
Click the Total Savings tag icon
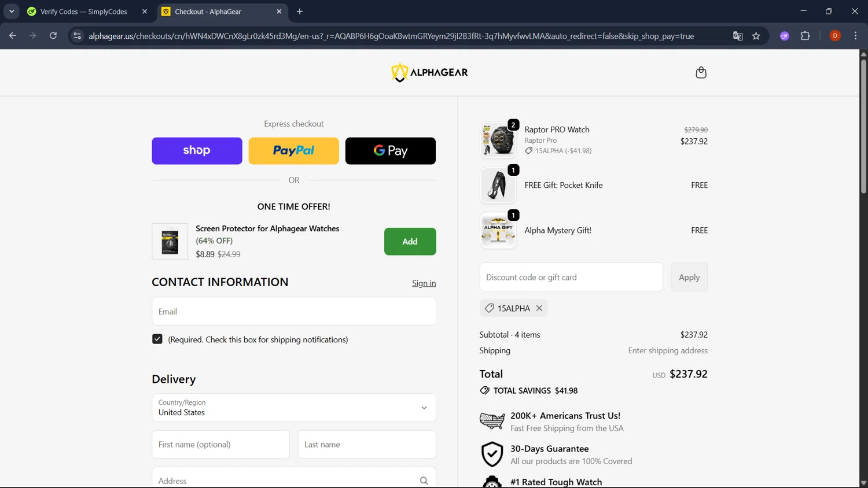[484, 390]
